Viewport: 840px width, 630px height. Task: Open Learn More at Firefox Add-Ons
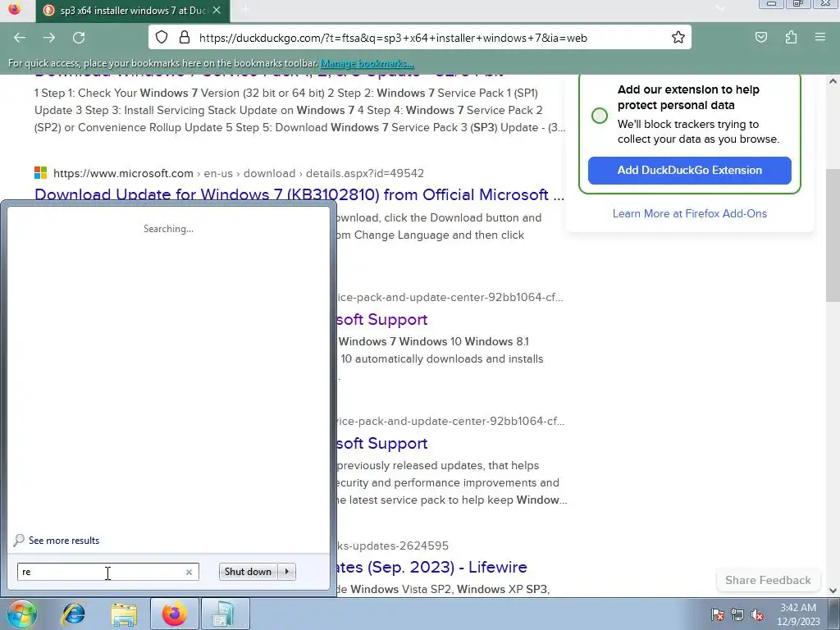(x=689, y=214)
